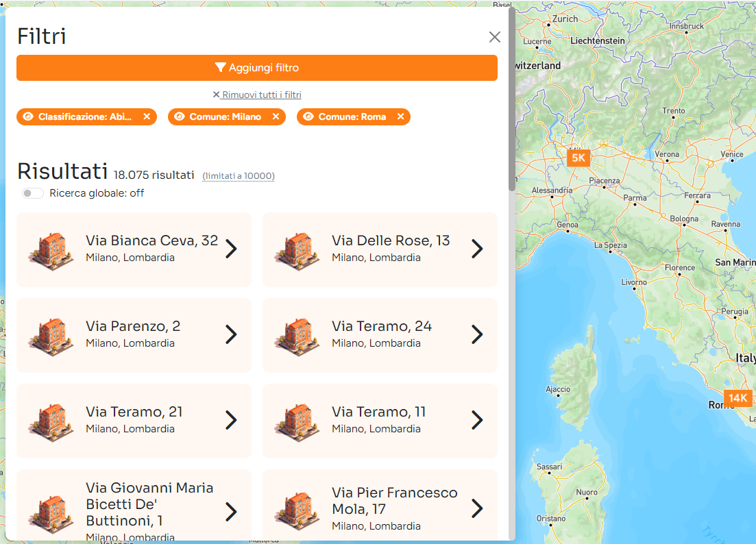The image size is (756, 544).
Task: Close the Filtri panel with X icon
Action: pyautogui.click(x=494, y=37)
